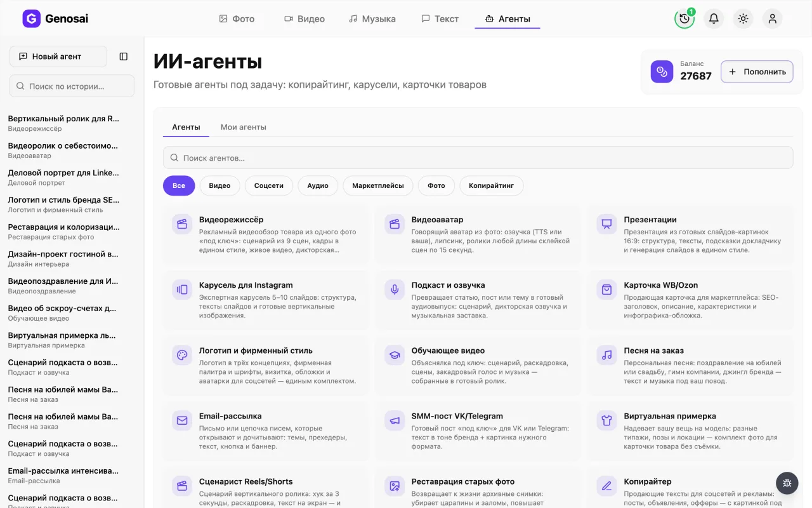Click the Виртуальная примерка shirt icon

click(606, 420)
